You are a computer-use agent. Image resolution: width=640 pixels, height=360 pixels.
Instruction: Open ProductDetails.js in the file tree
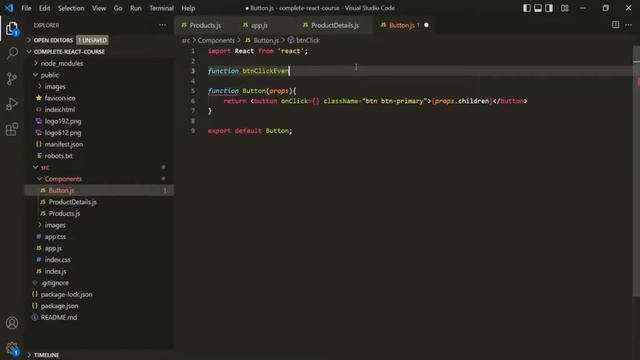[x=72, y=202]
